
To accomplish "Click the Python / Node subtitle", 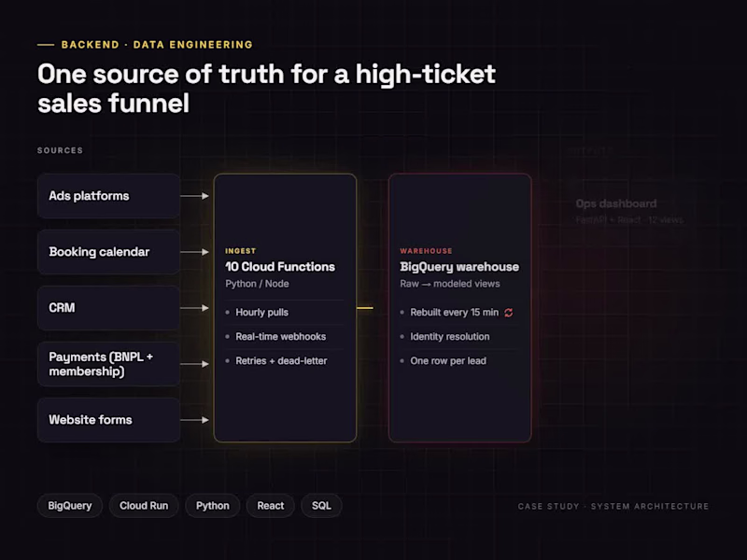I will 258,284.
